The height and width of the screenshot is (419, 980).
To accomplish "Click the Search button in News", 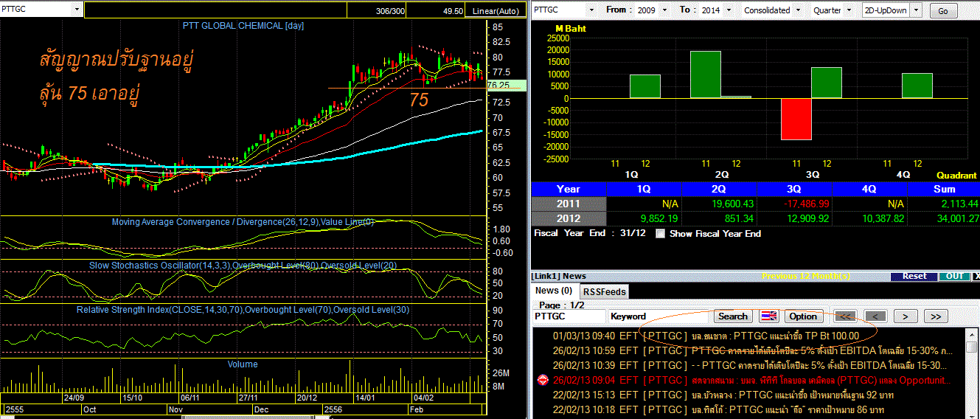I will (733, 316).
